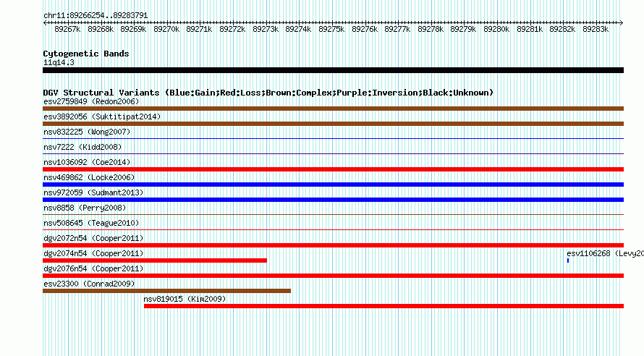
Task: Click the nsv7222 (Kidd2008) label
Action: click(x=82, y=147)
